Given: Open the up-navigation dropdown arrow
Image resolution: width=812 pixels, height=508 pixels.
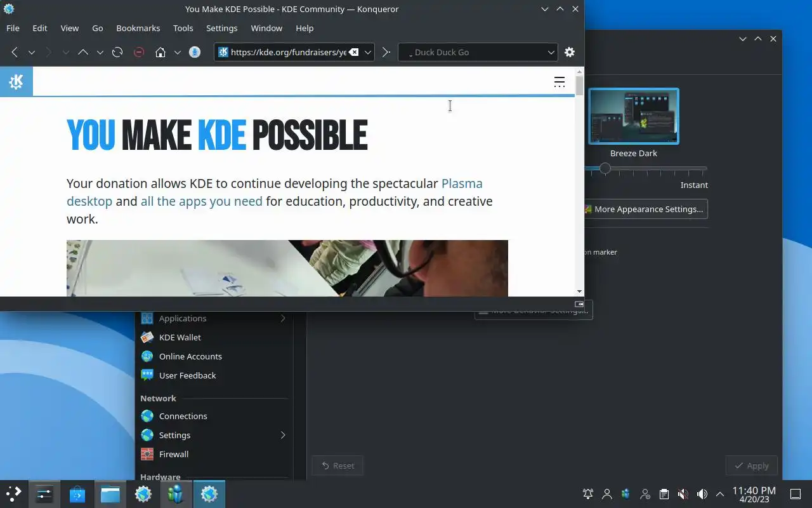Looking at the screenshot, I should point(100,52).
